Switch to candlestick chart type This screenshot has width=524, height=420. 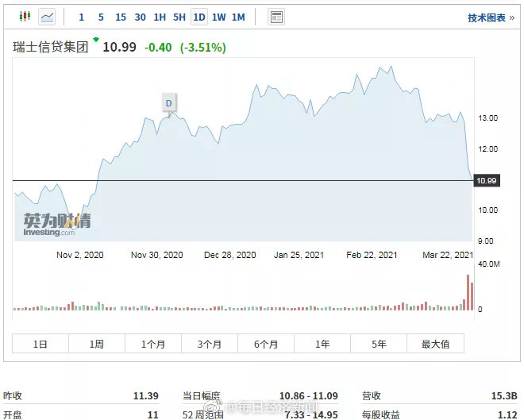pyautogui.click(x=25, y=16)
